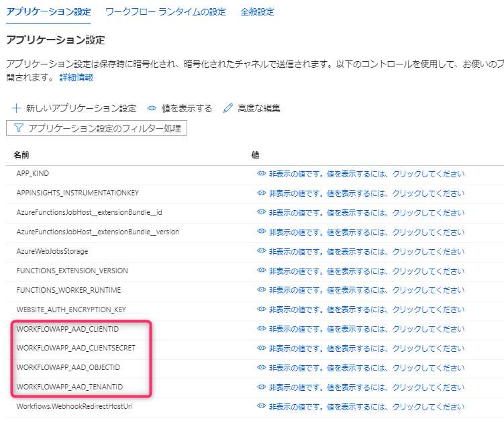Reveal hidden value text for FUNCTIONS_WORKER_RUNTIME

pyautogui.click(x=366, y=290)
